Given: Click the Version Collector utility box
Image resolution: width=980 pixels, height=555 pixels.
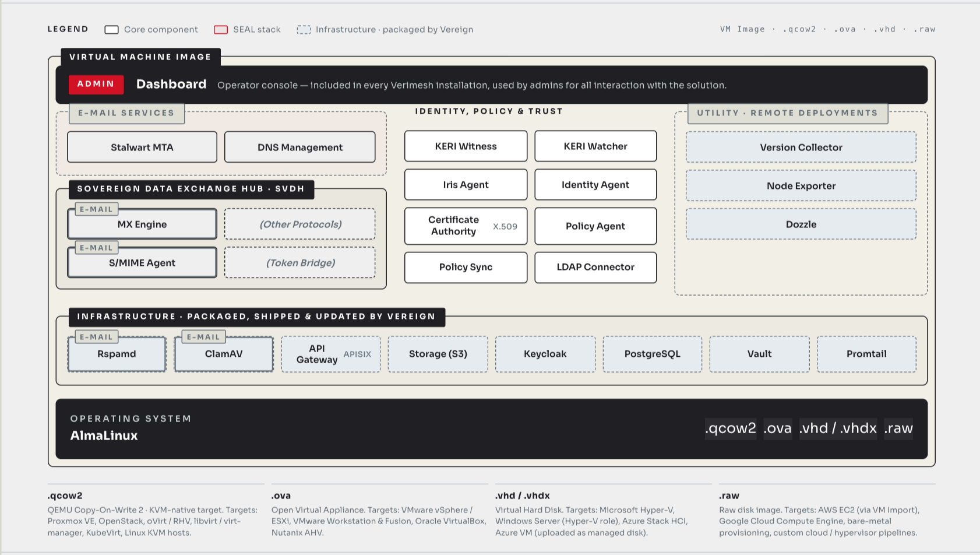Looking at the screenshot, I should point(801,147).
